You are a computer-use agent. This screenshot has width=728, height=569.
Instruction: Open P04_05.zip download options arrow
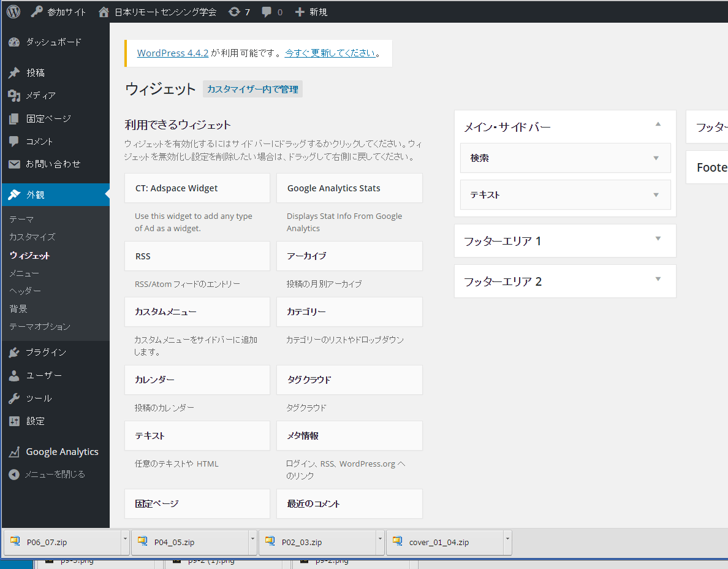coord(252,542)
